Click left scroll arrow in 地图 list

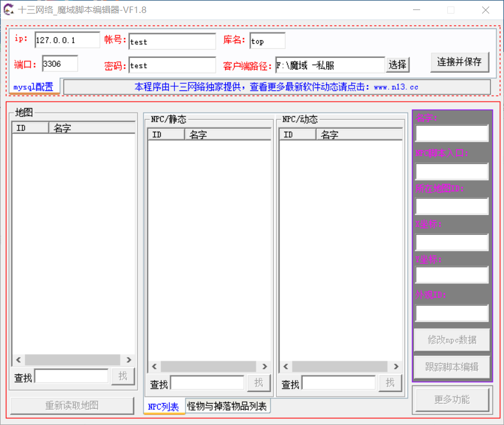[18, 360]
